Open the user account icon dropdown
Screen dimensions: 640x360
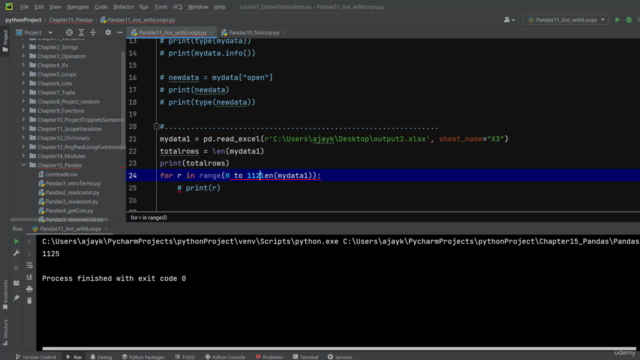click(509, 20)
